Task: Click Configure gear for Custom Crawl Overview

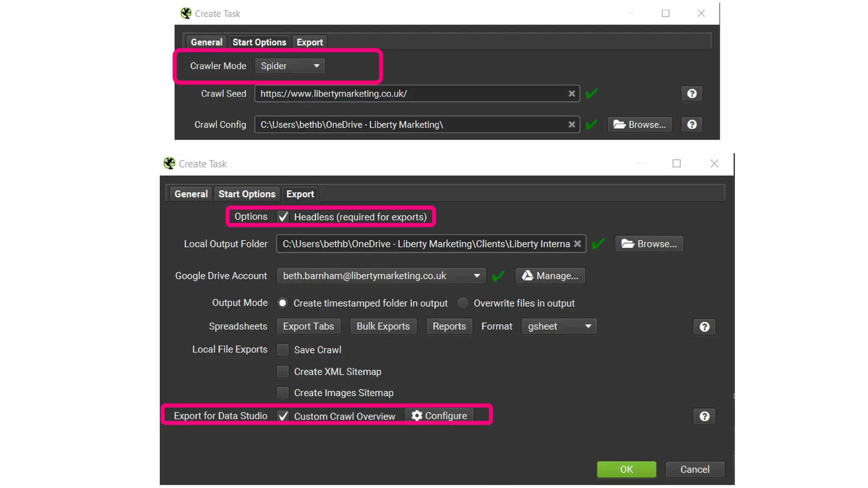Action: [439, 416]
